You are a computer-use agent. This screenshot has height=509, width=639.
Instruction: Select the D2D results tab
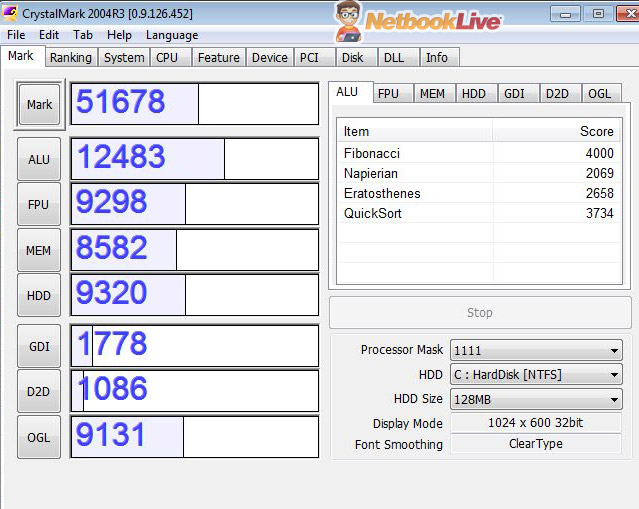[x=560, y=94]
